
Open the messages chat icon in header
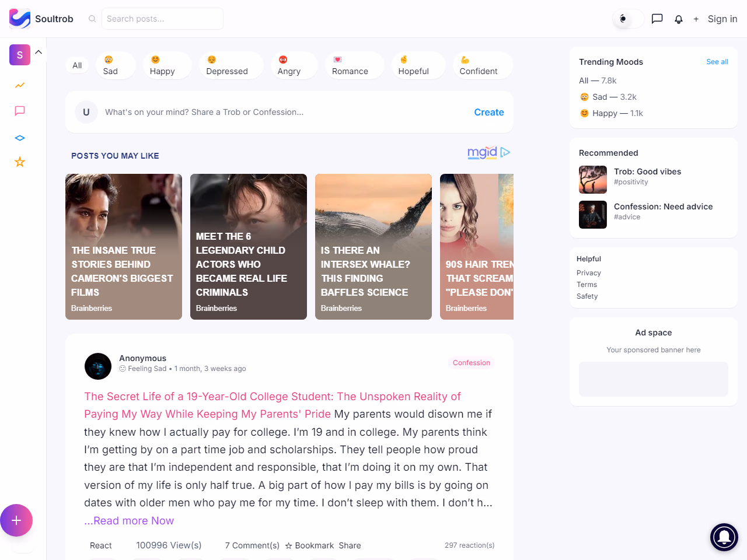[x=657, y=19]
